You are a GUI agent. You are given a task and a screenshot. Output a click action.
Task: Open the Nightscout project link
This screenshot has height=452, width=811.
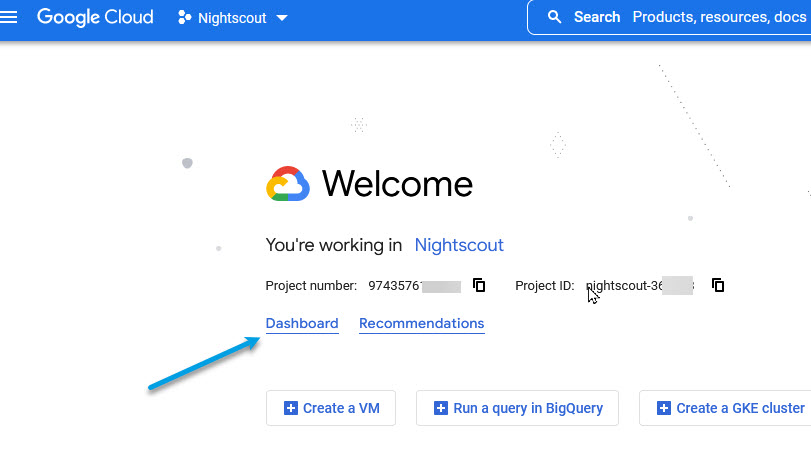(x=459, y=245)
